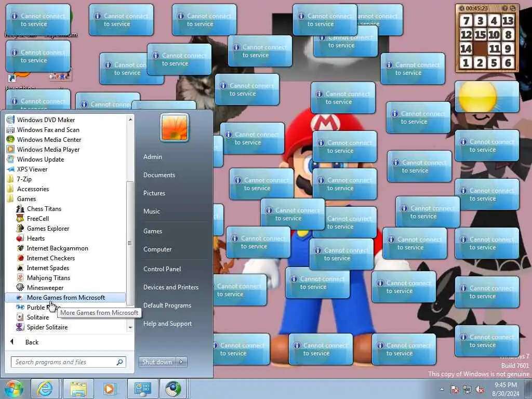
Task: Open Windows Explorer folder on taskbar
Action: click(x=79, y=389)
